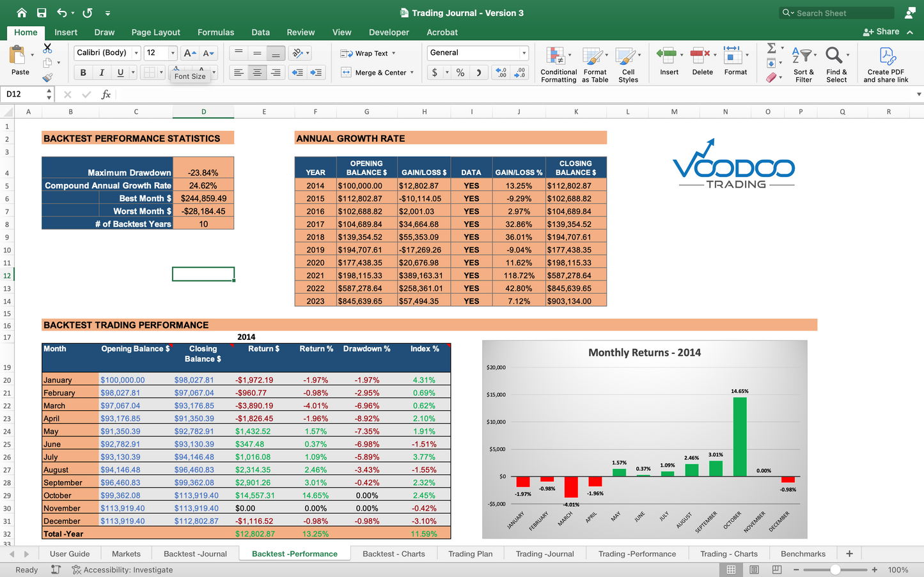Click the Share button
924x577 pixels.
881,32
